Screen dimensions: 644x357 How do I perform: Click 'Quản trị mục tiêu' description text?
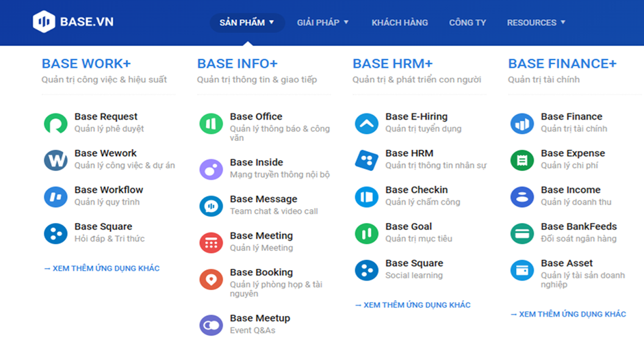(419, 239)
